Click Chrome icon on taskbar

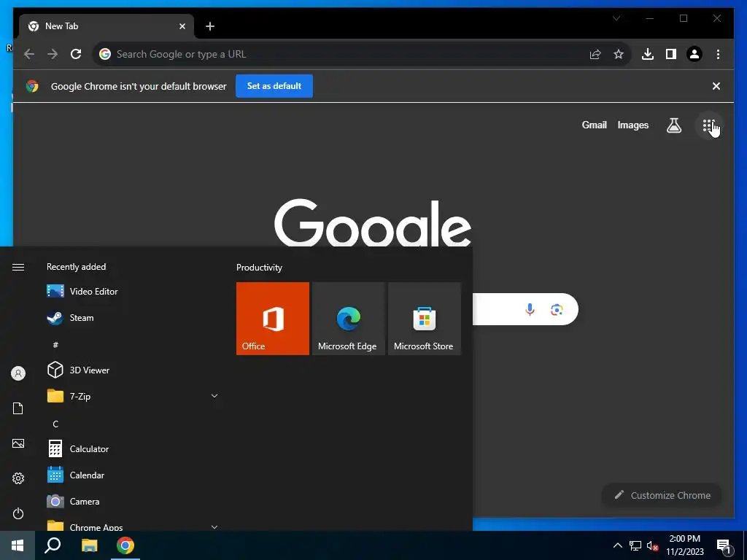(125, 545)
